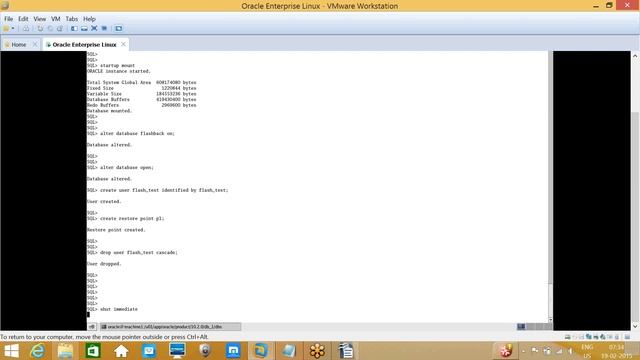Click the 'Restore point created.' message
The width and height of the screenshot is (640, 360).
point(116,230)
